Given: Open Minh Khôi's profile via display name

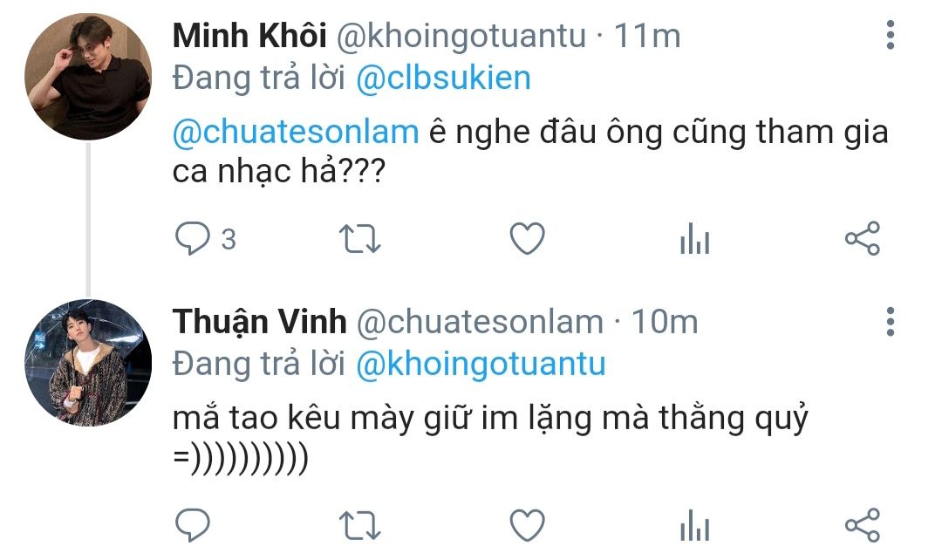Looking at the screenshot, I should pyautogui.click(x=249, y=36).
